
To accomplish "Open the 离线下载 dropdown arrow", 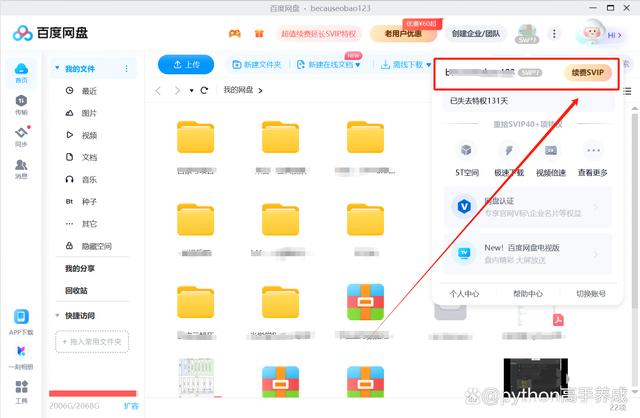I will pyautogui.click(x=429, y=64).
